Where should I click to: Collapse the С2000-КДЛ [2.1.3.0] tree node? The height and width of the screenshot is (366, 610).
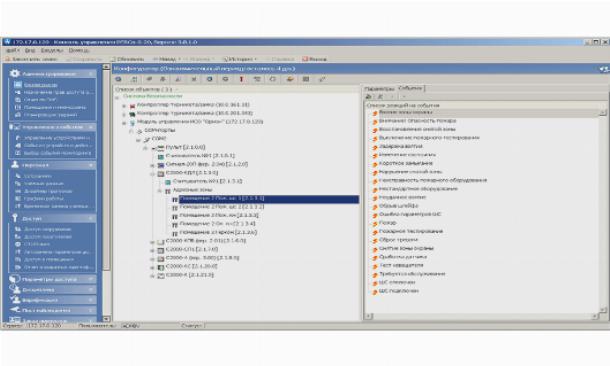pyautogui.click(x=152, y=173)
